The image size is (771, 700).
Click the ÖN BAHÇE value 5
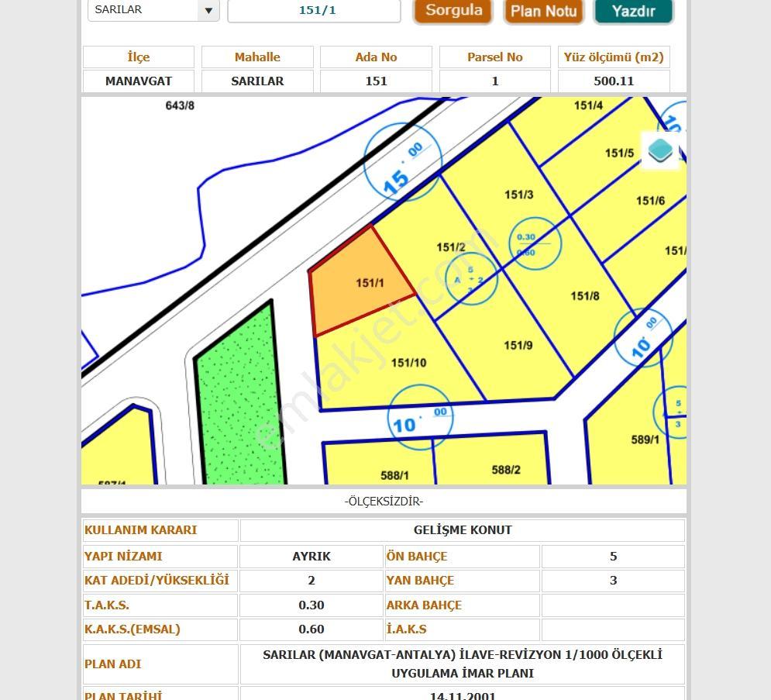[613, 557]
